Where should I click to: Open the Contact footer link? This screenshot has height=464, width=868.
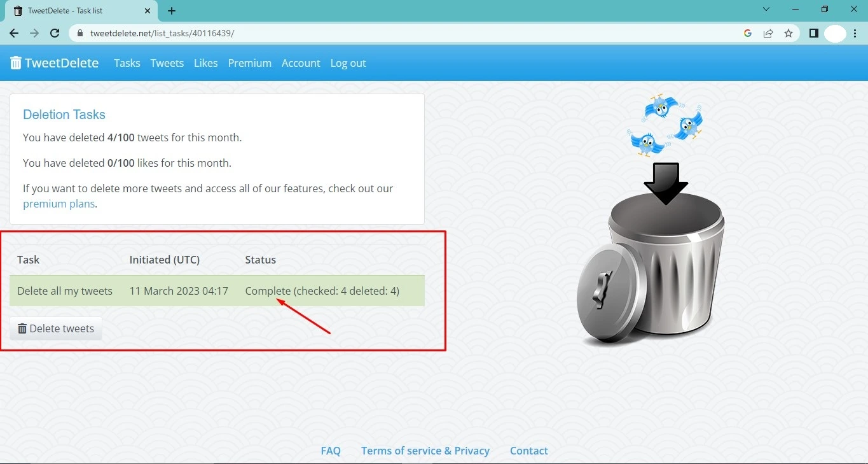[529, 451]
